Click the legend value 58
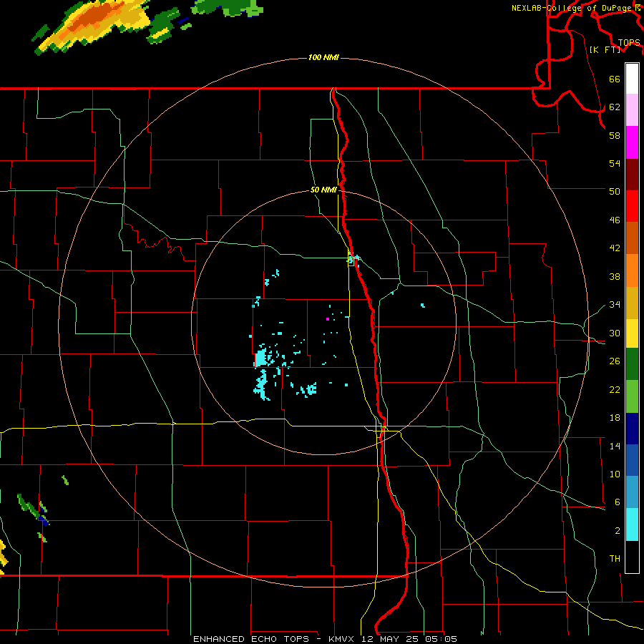Screen dimensions: 644x644 point(615,135)
